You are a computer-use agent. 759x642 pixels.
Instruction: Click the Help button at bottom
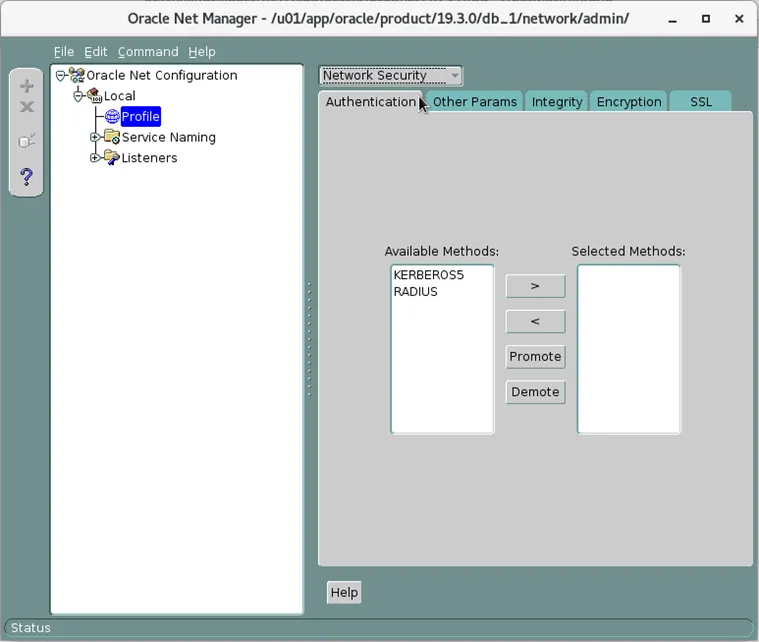click(344, 592)
